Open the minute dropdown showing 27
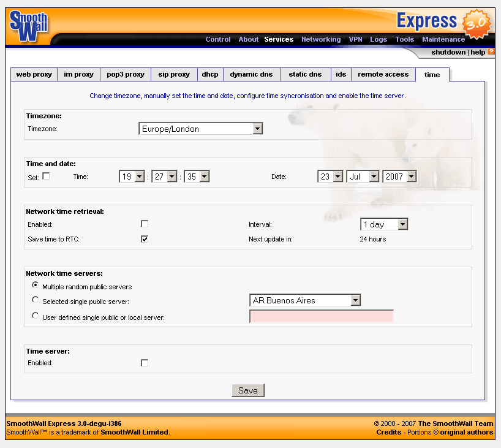The height and width of the screenshot is (448, 501). point(164,176)
